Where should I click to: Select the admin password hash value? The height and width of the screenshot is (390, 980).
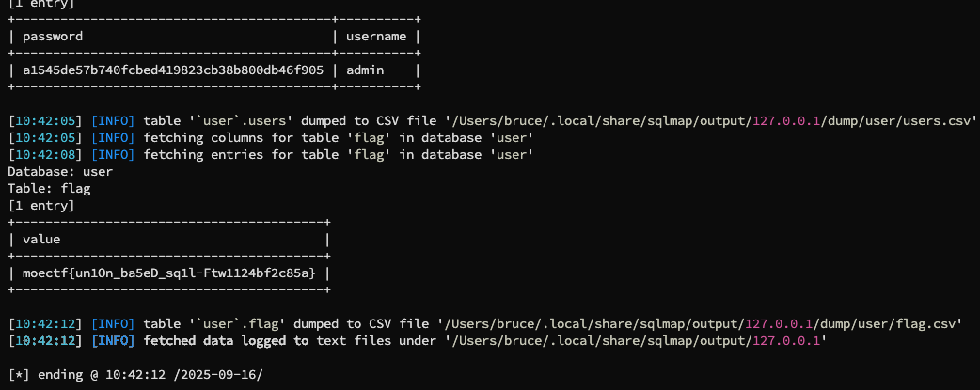click(x=173, y=70)
